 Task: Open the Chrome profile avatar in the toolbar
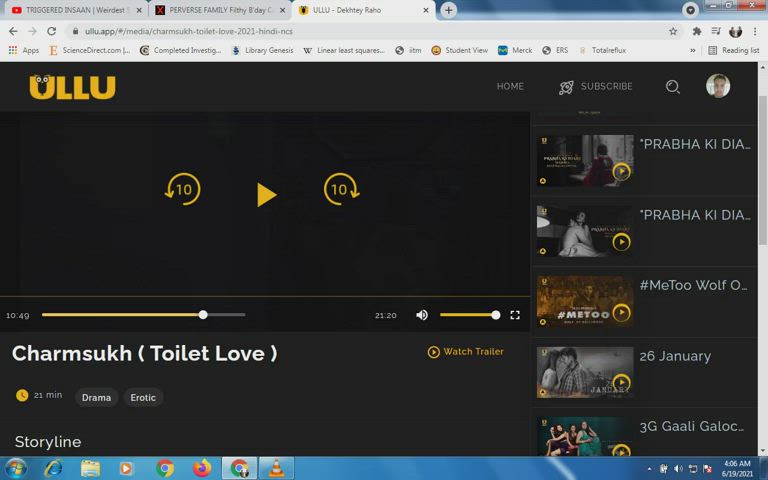click(735, 31)
